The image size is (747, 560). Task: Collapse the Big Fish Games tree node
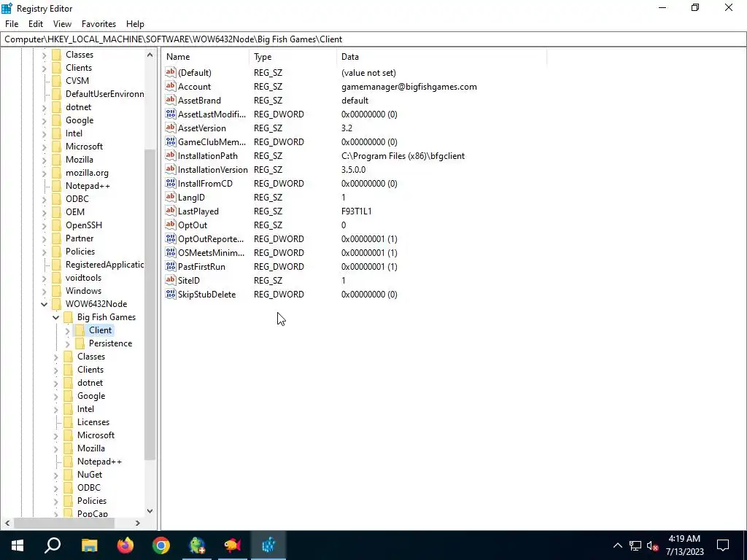coord(55,317)
